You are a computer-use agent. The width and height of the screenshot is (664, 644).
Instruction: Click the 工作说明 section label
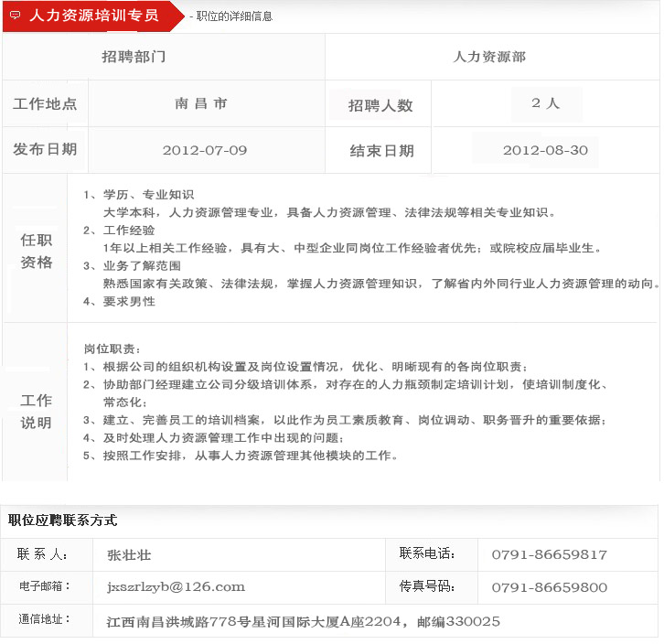point(37,412)
